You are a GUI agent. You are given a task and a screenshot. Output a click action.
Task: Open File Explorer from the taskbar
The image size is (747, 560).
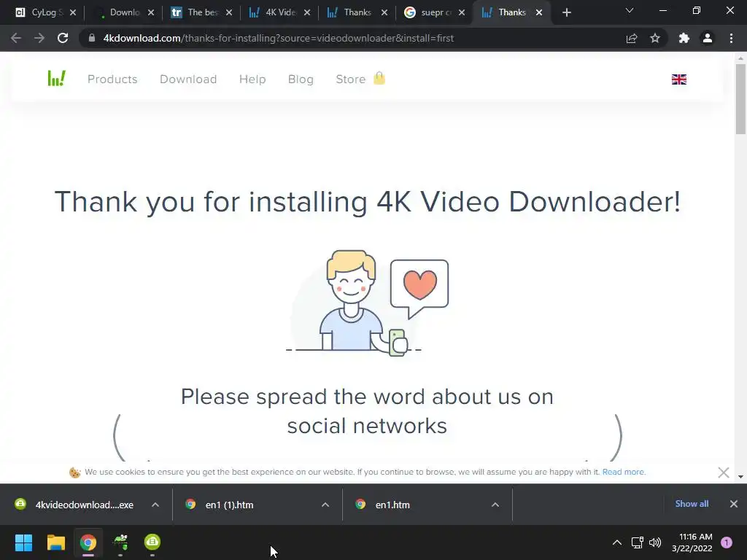pyautogui.click(x=55, y=542)
